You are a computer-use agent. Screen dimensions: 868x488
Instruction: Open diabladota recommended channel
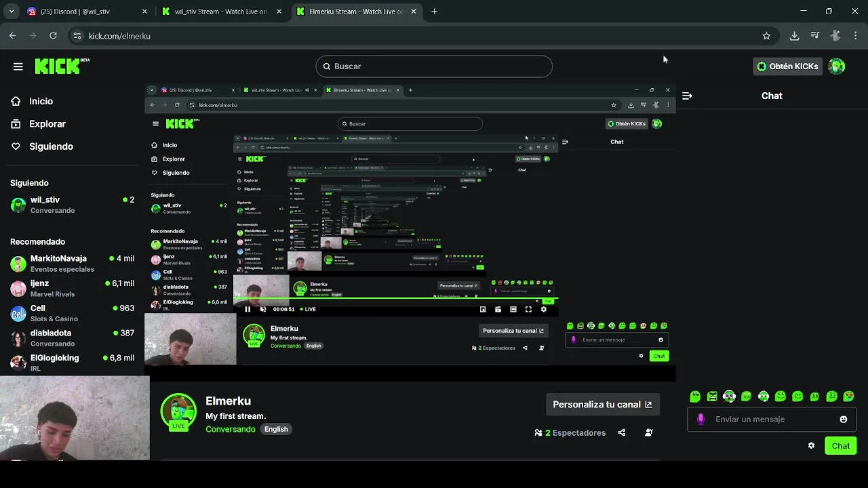[x=73, y=338]
